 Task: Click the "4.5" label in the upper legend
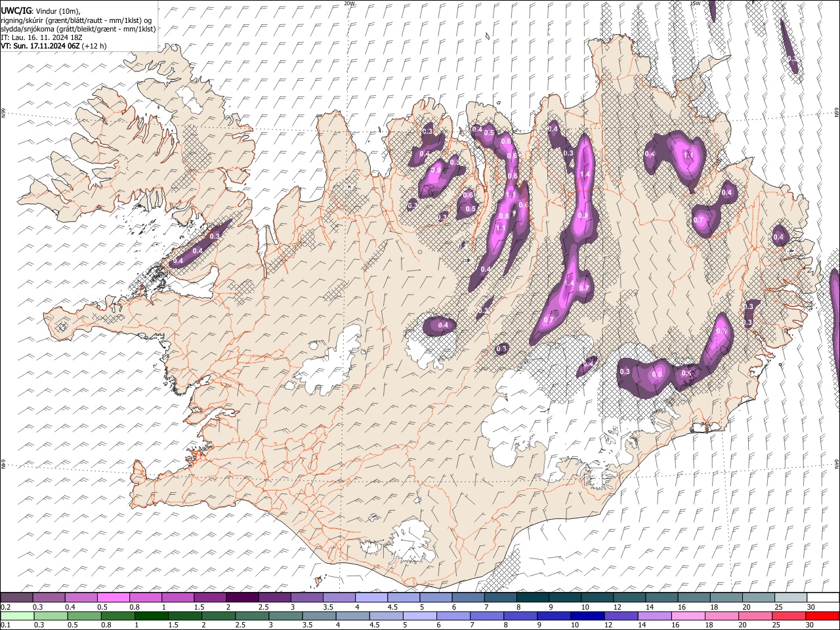392,607
